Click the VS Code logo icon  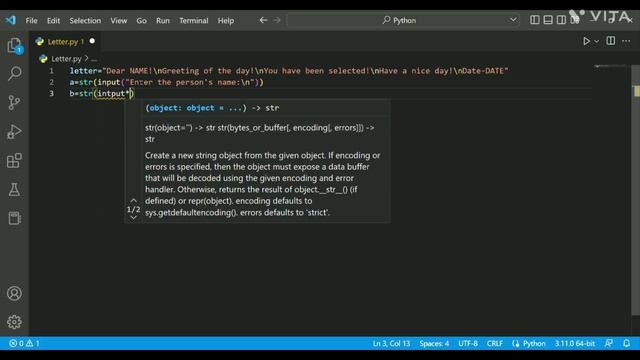point(11,20)
